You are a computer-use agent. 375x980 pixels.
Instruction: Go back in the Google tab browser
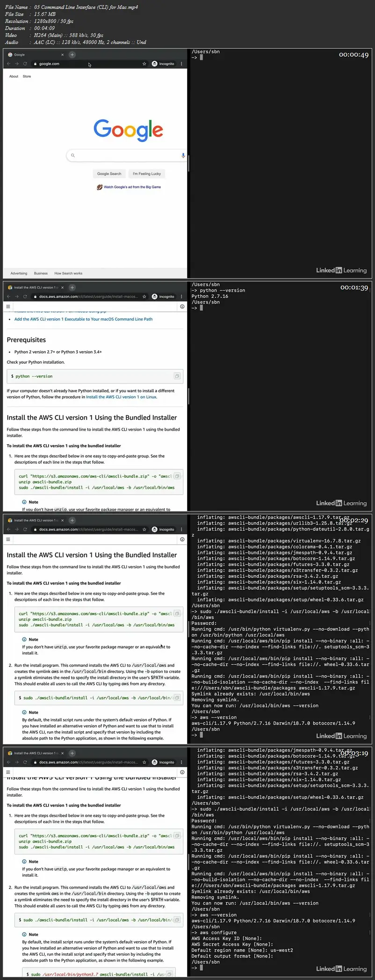[8, 64]
